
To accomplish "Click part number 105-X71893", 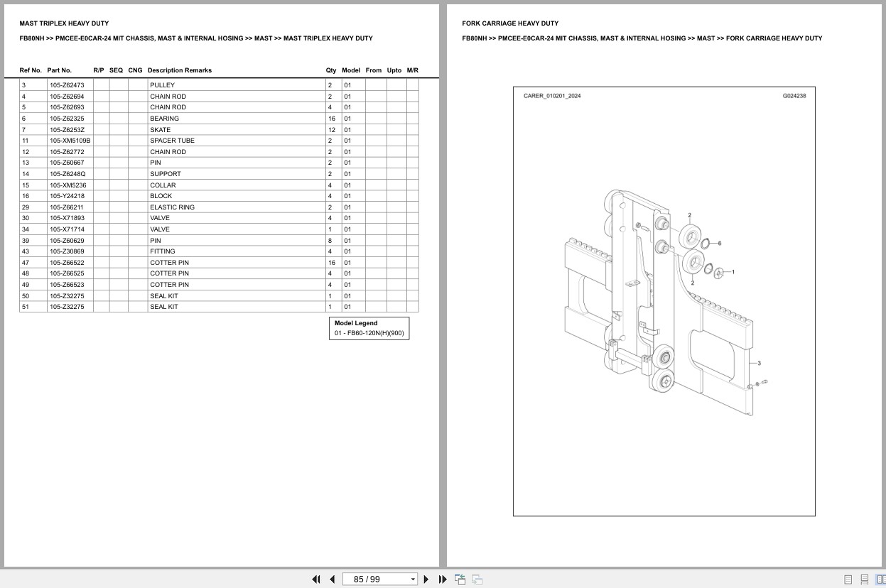I will pos(67,218).
